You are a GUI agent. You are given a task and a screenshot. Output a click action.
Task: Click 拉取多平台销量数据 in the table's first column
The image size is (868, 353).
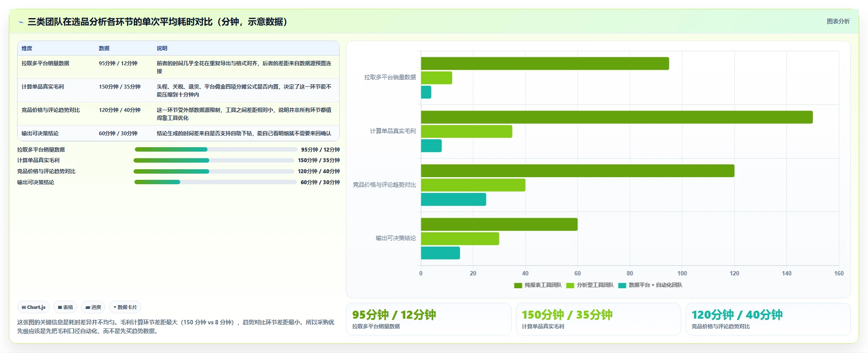pos(45,63)
